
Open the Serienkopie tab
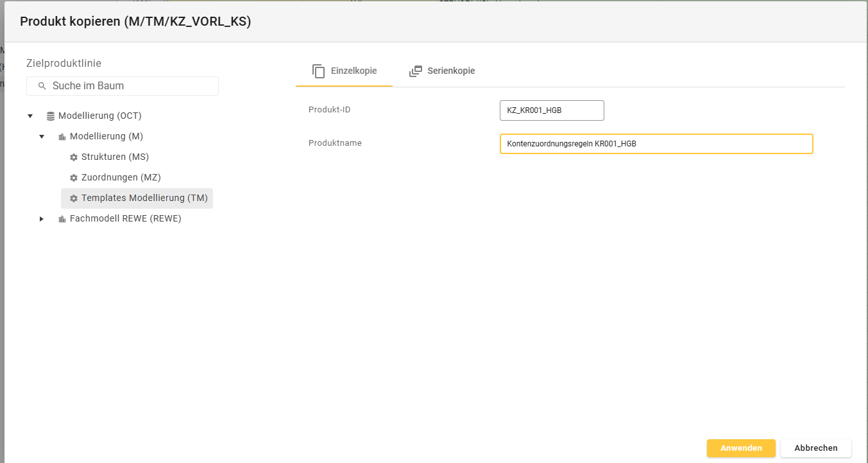(442, 71)
